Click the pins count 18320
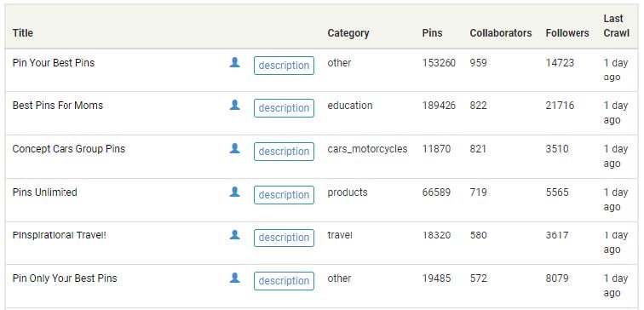 [436, 235]
